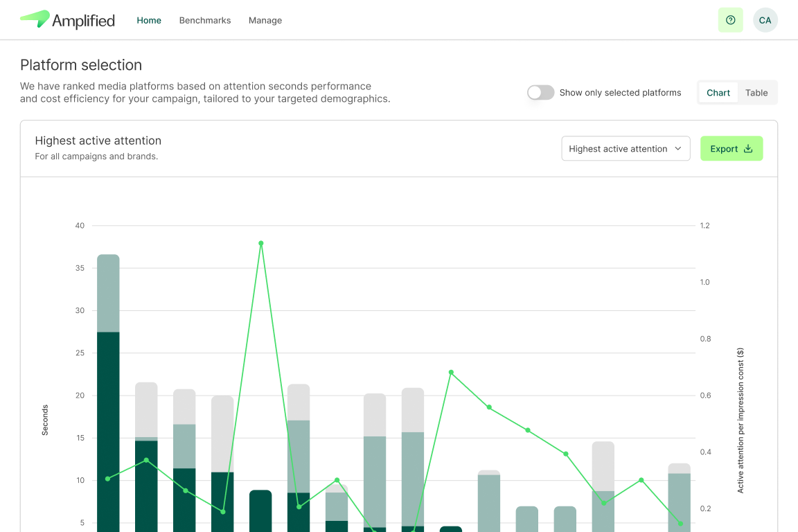Viewport: 798px width, 532px height.
Task: Open the help question mark icon
Action: pos(730,20)
